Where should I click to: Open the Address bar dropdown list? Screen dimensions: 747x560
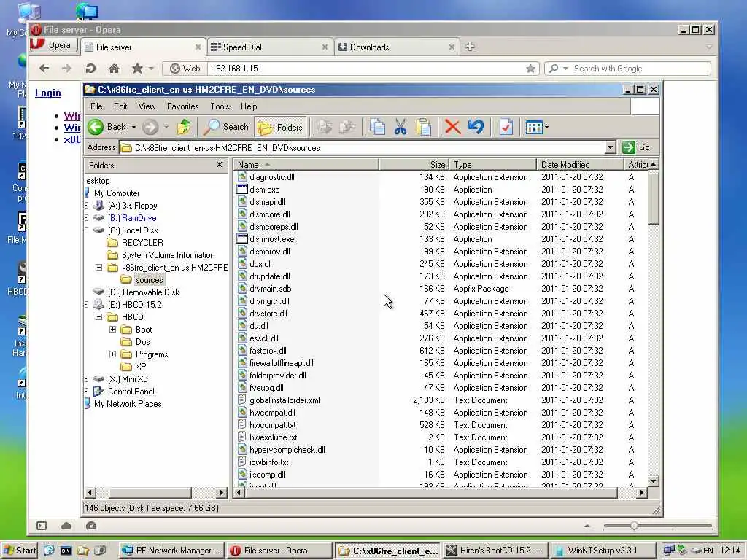click(x=611, y=147)
